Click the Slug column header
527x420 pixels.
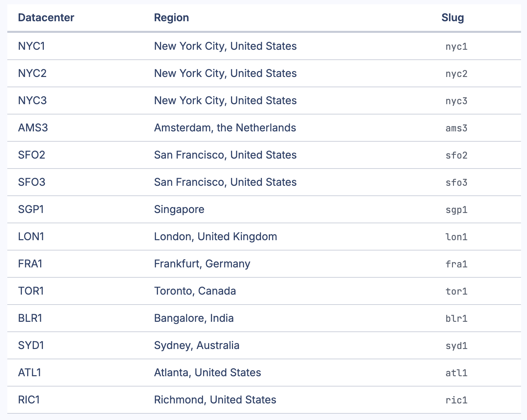453,18
